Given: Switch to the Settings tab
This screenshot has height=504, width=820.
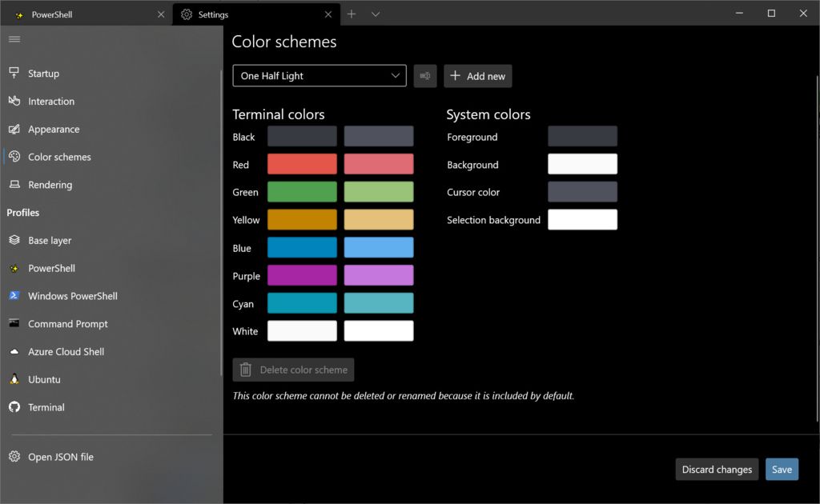Looking at the screenshot, I should tap(256, 14).
